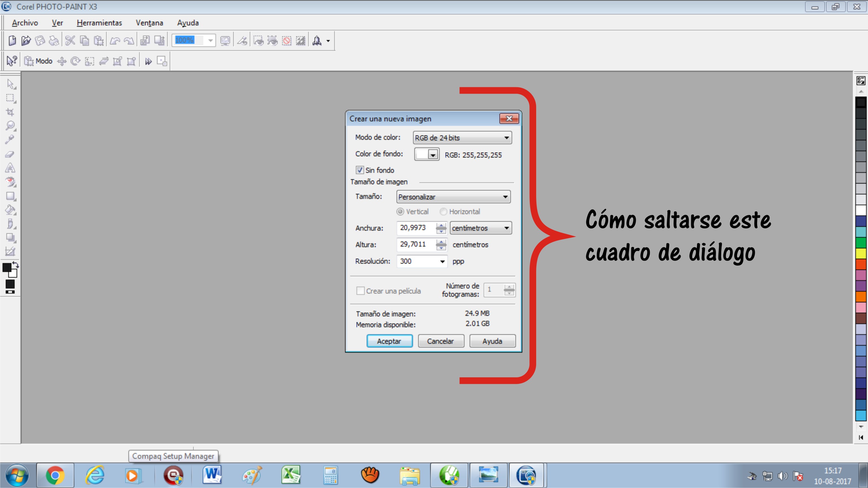Screen dimensions: 868x488
Task: Pick the yellow swatch in color palette
Action: 861,253
